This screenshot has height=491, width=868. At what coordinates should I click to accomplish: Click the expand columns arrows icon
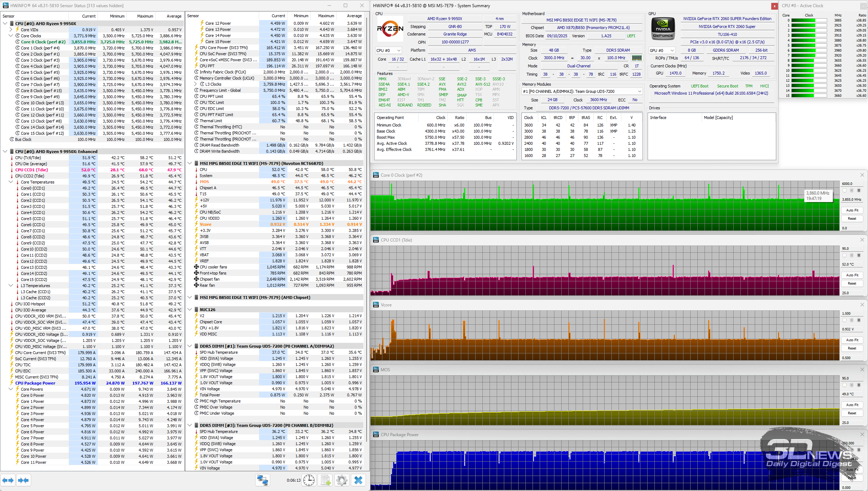[x=8, y=480]
